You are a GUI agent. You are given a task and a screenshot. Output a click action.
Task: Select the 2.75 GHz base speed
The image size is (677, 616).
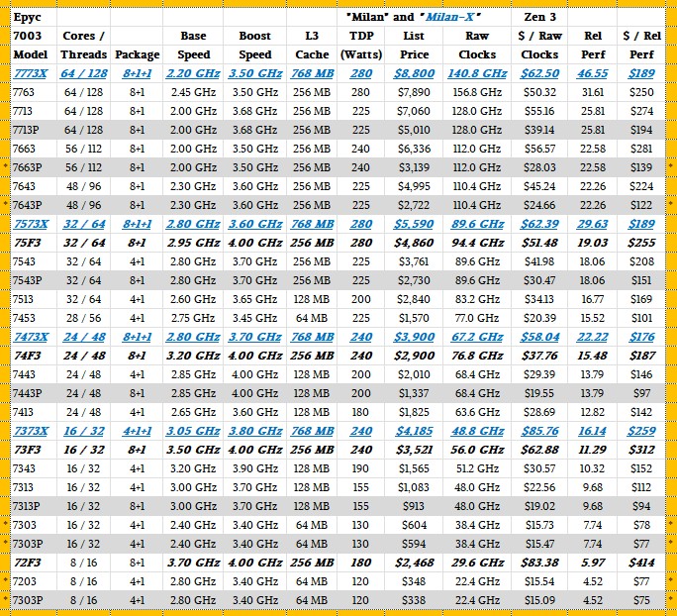(193, 318)
